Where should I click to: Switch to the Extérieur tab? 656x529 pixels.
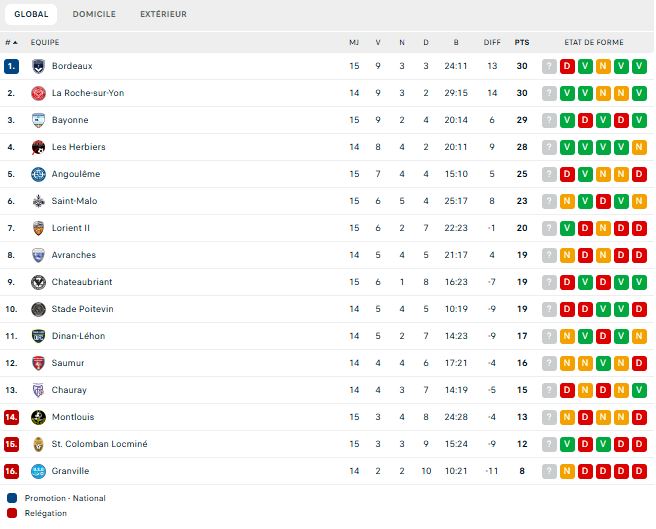click(x=163, y=14)
